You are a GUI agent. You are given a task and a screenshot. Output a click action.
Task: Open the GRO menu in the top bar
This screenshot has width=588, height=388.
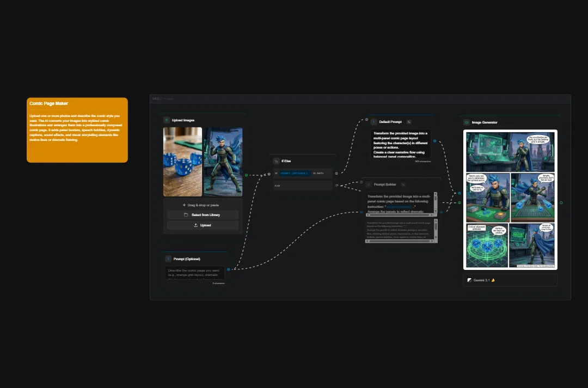pyautogui.click(x=156, y=98)
